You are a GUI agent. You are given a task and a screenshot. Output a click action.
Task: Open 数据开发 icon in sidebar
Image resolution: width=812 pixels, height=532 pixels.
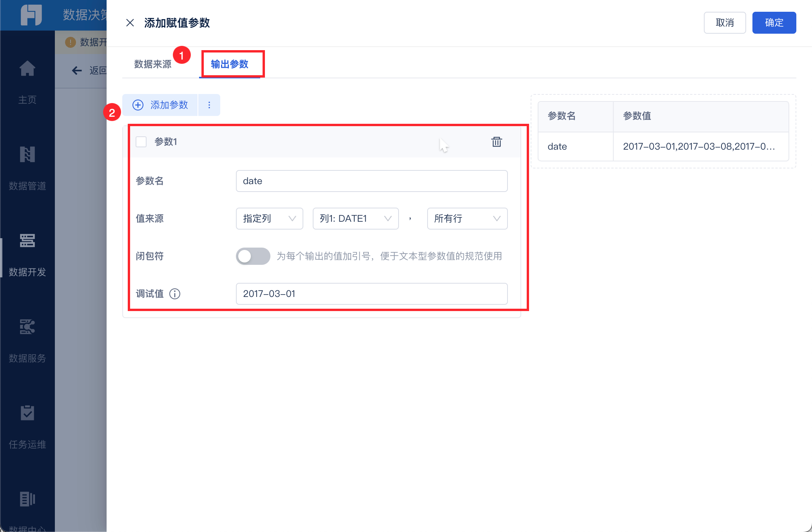point(27,241)
